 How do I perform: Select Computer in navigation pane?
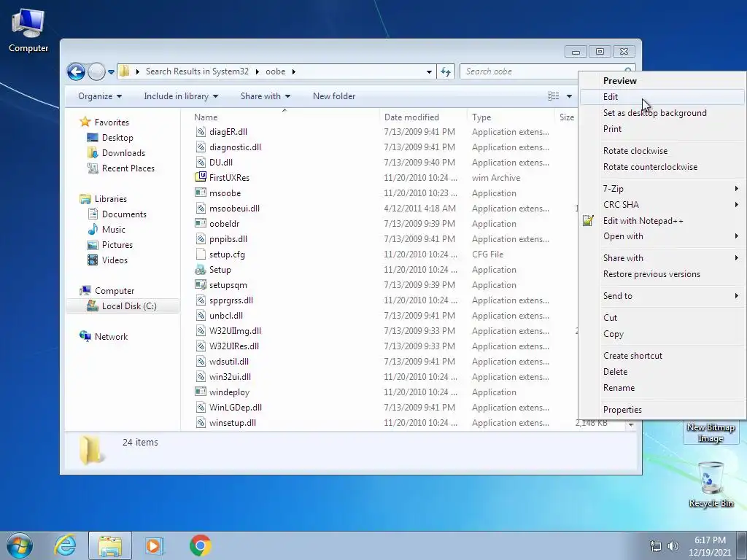click(114, 290)
